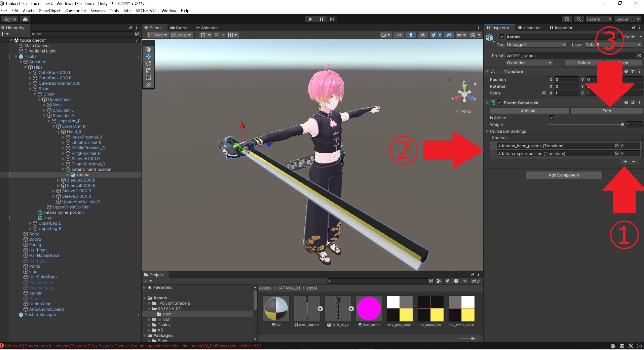Viewport: 644px width, 350px height.
Task: Open the VRChat SDK menu
Action: [146, 11]
